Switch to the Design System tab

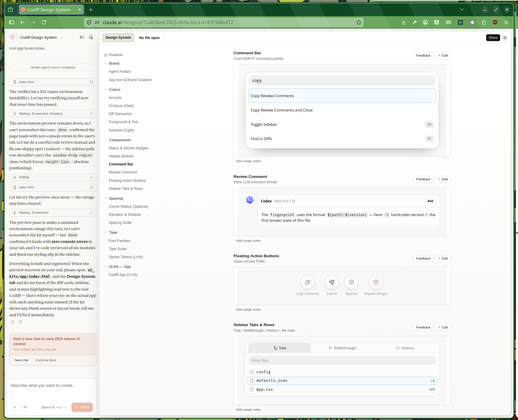[118, 38]
